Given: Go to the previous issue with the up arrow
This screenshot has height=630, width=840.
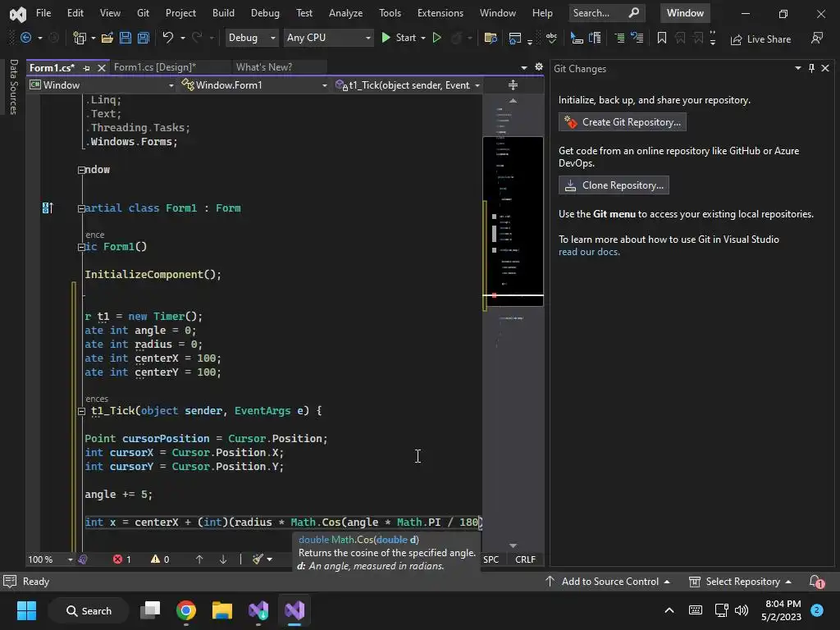Looking at the screenshot, I should 199,559.
